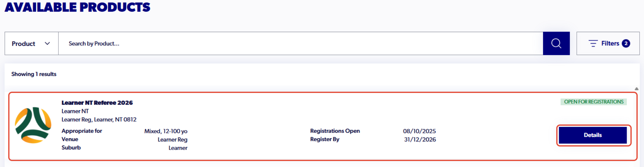Click the magnifying glass search button
This screenshot has width=644, height=167.
pyautogui.click(x=556, y=43)
